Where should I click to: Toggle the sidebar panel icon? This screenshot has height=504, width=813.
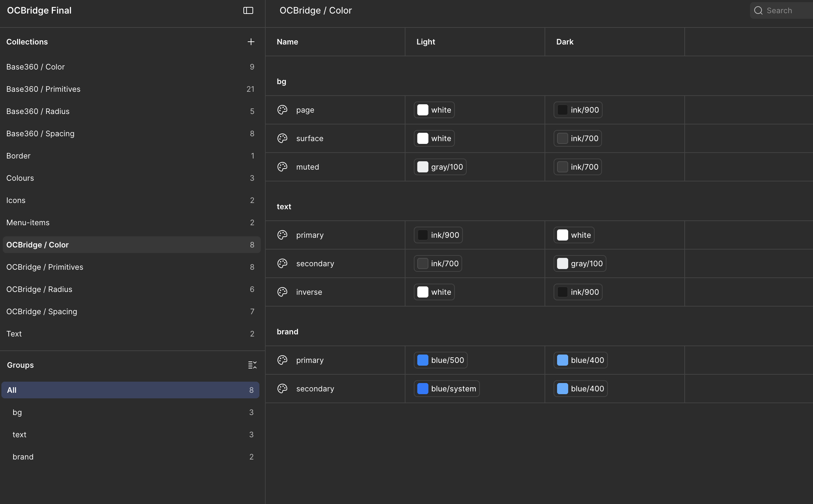coord(248,10)
